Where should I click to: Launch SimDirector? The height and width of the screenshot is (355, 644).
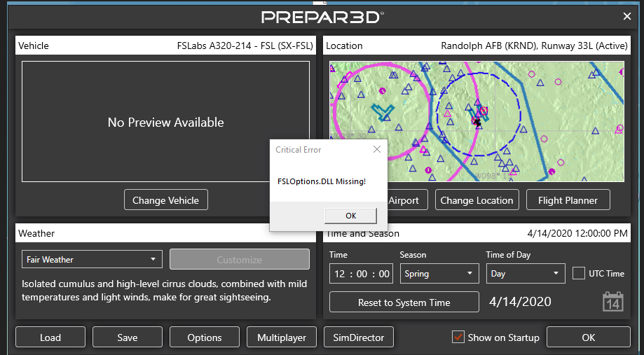pos(359,337)
